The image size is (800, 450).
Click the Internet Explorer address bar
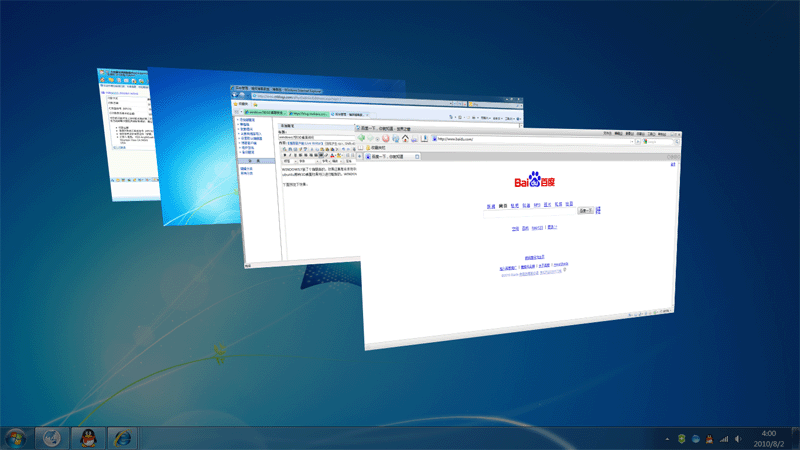352,100
